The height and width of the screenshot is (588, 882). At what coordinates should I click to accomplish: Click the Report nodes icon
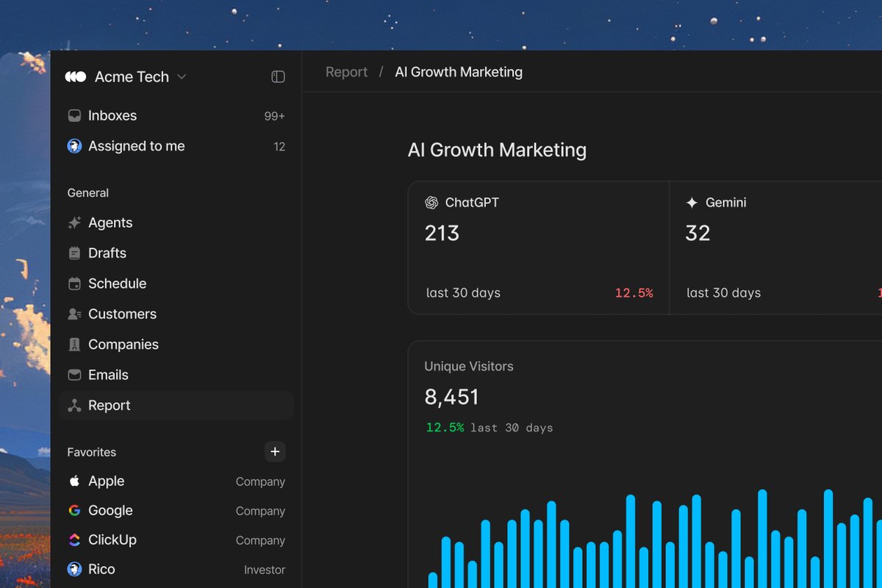coord(74,405)
